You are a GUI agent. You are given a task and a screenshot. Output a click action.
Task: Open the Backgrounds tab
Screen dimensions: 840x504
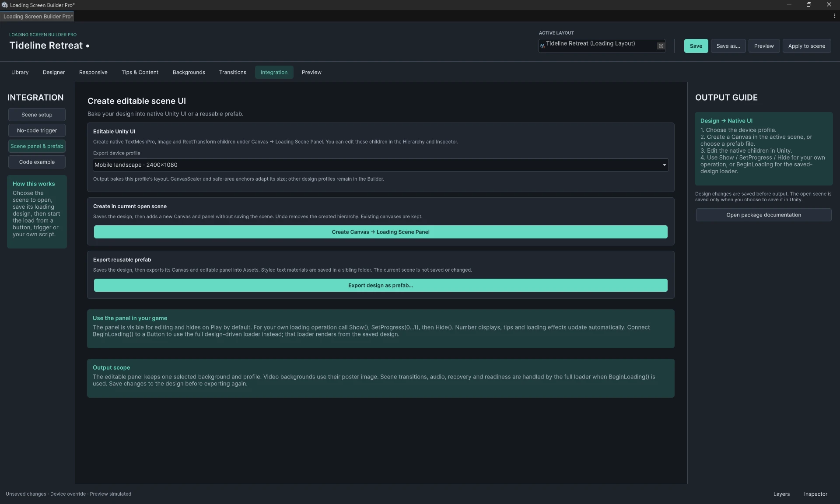[189, 72]
